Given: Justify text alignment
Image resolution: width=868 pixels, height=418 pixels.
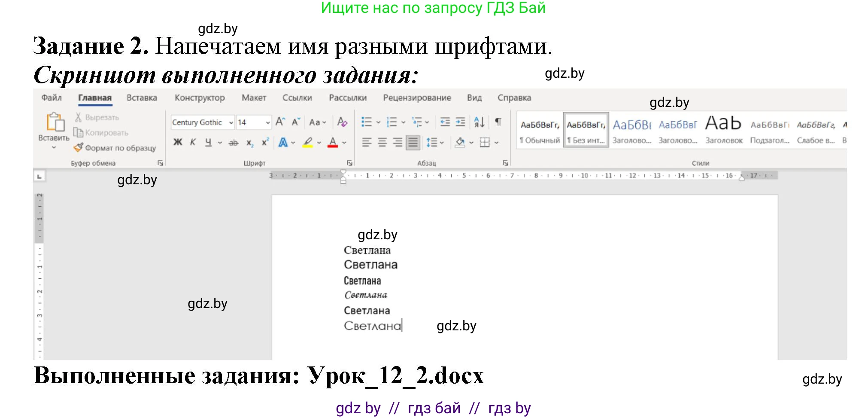Looking at the screenshot, I should point(413,142).
